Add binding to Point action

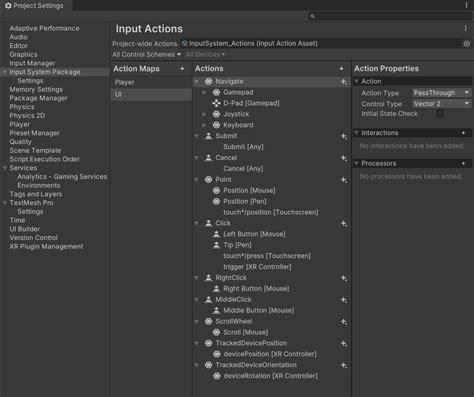point(344,180)
